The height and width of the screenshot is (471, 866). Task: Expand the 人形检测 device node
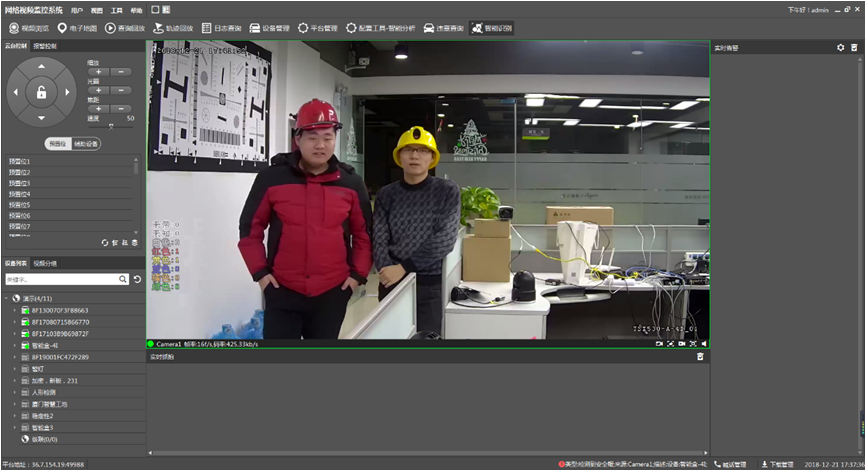click(15, 392)
